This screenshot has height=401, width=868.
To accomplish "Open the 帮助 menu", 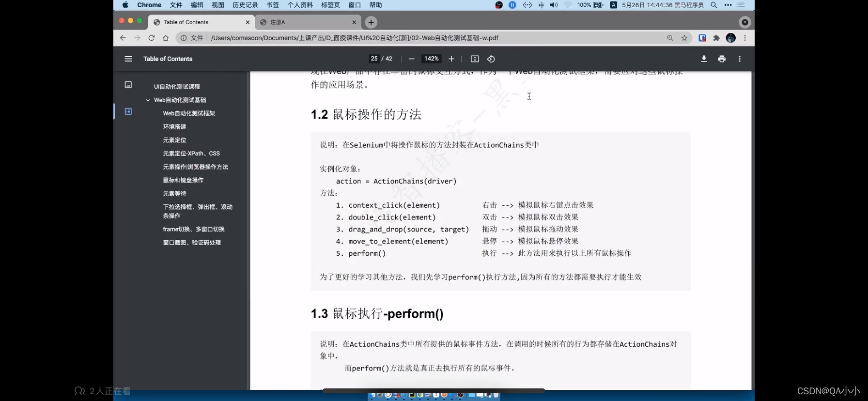I will [x=376, y=5].
